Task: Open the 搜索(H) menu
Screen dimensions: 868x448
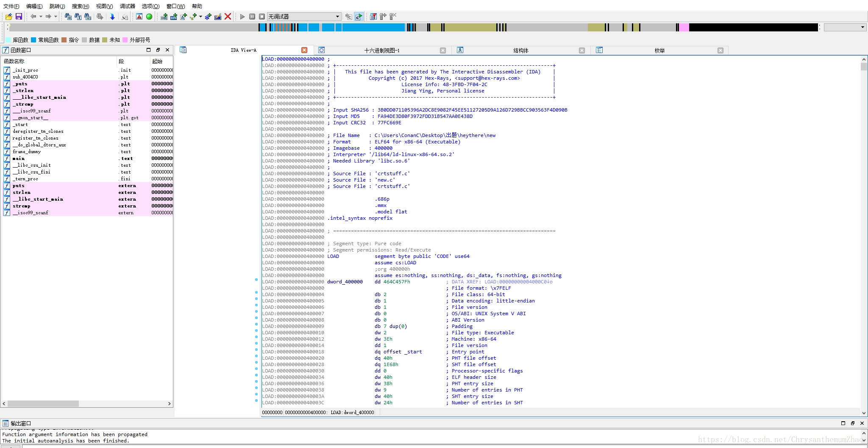Action: click(81, 6)
